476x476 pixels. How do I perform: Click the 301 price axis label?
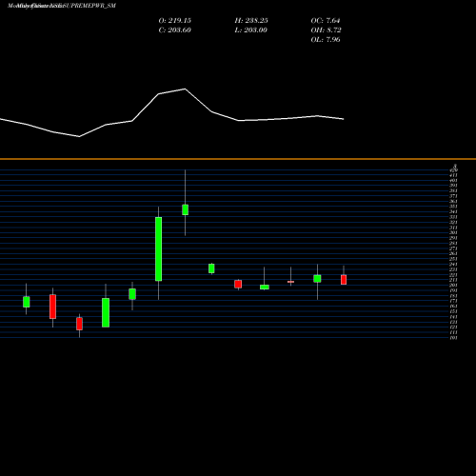tap(454, 232)
